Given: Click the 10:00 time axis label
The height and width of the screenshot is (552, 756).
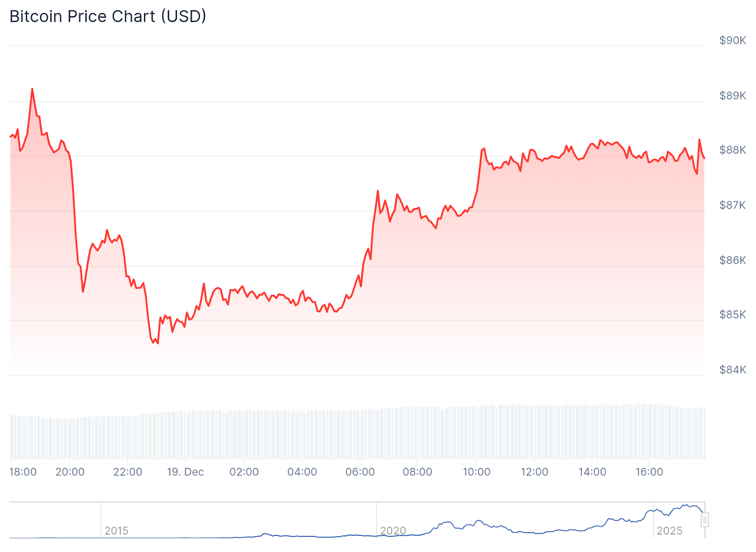Looking at the screenshot, I should (x=476, y=472).
